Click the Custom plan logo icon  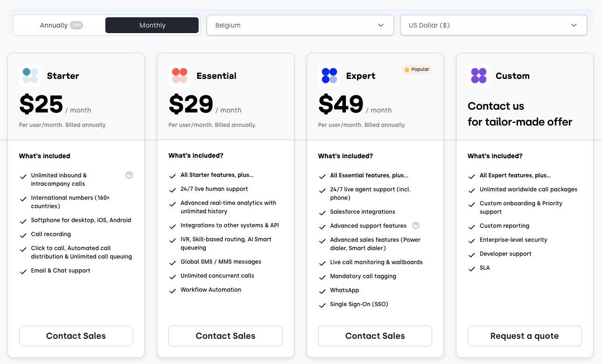[x=479, y=76]
